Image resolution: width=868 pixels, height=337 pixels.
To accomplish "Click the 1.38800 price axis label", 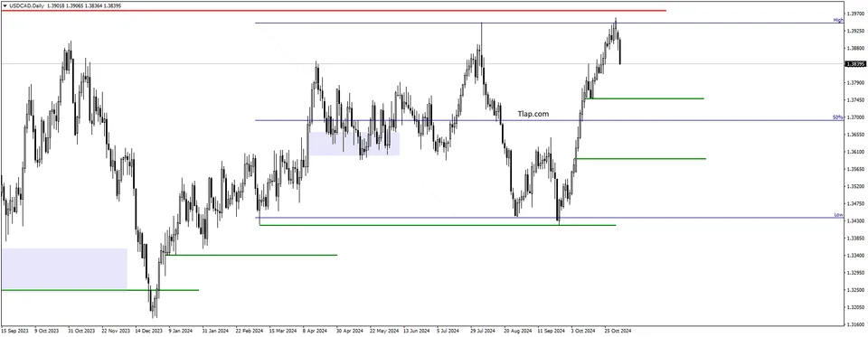I will (x=856, y=48).
